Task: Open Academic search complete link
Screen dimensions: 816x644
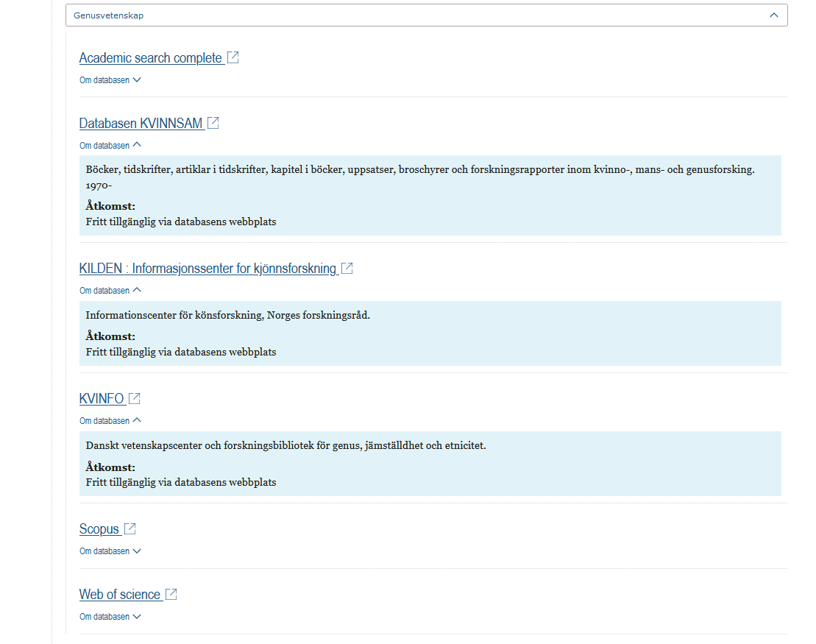Action: 151,58
